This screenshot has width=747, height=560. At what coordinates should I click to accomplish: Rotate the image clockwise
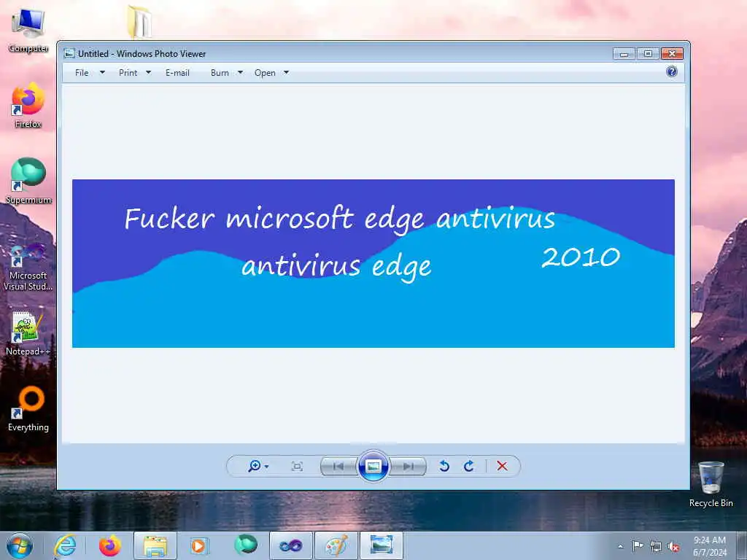click(469, 466)
